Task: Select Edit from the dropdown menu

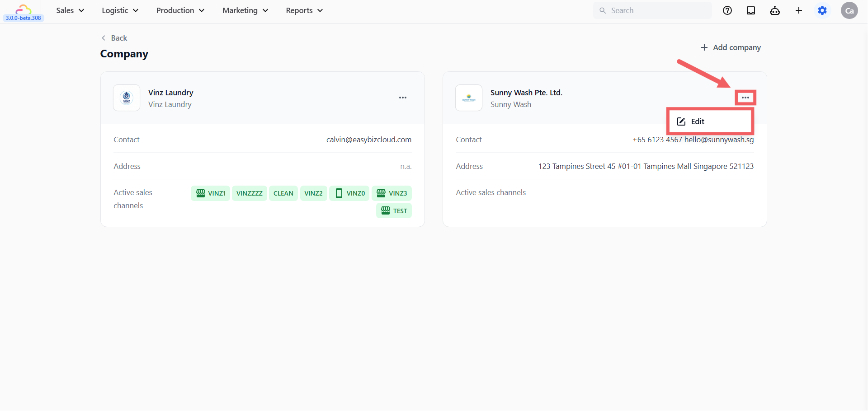Action: tap(710, 121)
